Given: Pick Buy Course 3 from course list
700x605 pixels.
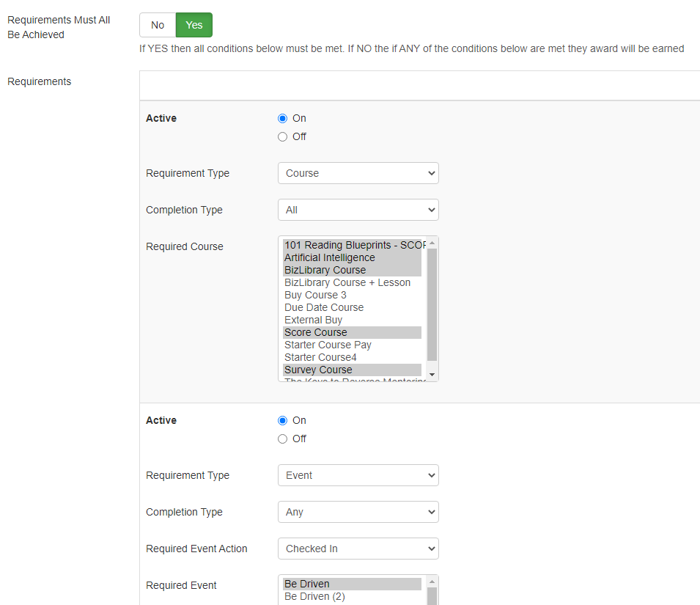Looking at the screenshot, I should click(x=315, y=295).
